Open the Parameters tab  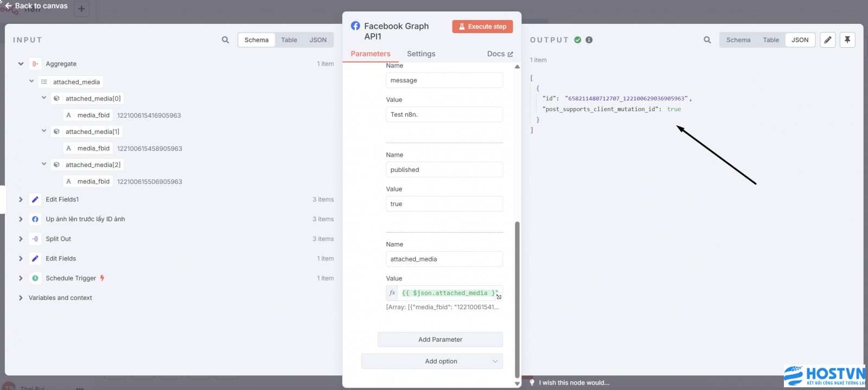click(x=371, y=54)
